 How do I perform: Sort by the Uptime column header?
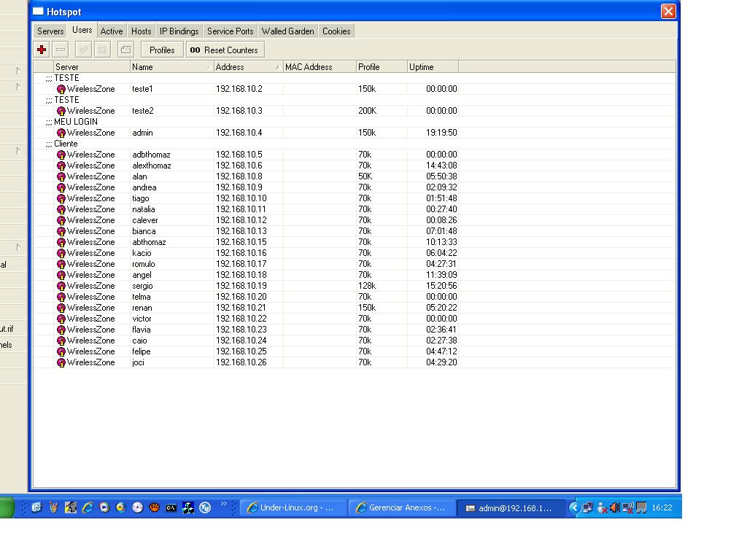(433, 66)
